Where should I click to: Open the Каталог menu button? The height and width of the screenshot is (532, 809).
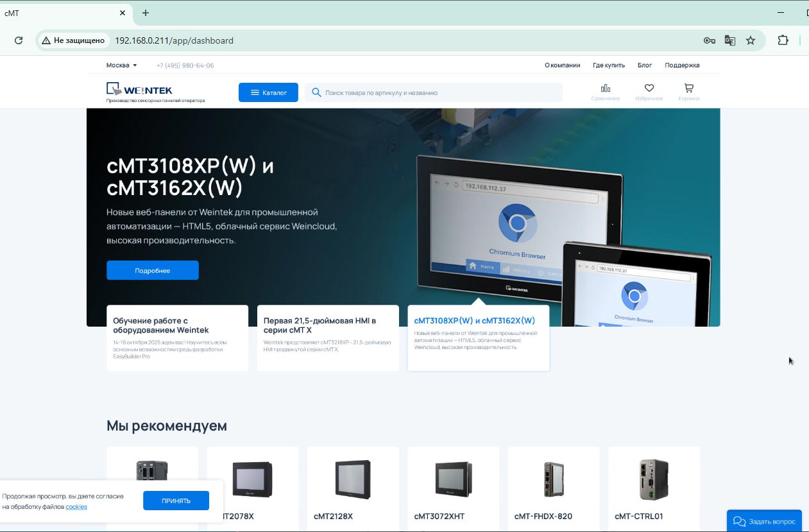click(x=268, y=92)
